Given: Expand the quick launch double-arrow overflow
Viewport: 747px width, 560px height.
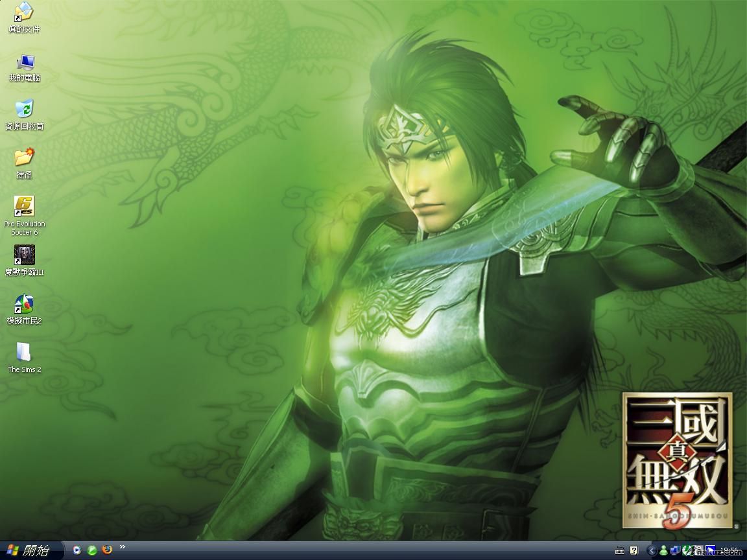Looking at the screenshot, I should [x=123, y=546].
